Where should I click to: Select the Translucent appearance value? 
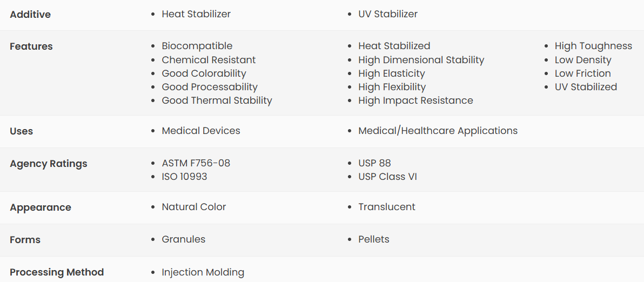(x=386, y=207)
